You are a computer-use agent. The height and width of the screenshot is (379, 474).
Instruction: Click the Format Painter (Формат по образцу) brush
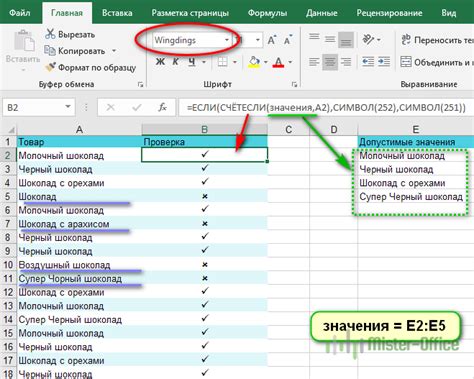tap(51, 67)
